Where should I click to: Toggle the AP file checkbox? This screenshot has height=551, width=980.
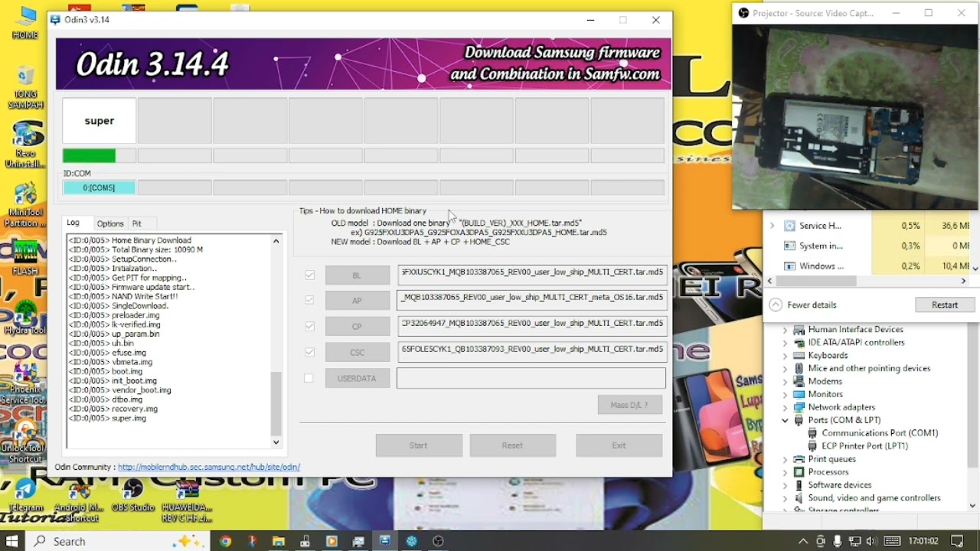coord(309,301)
